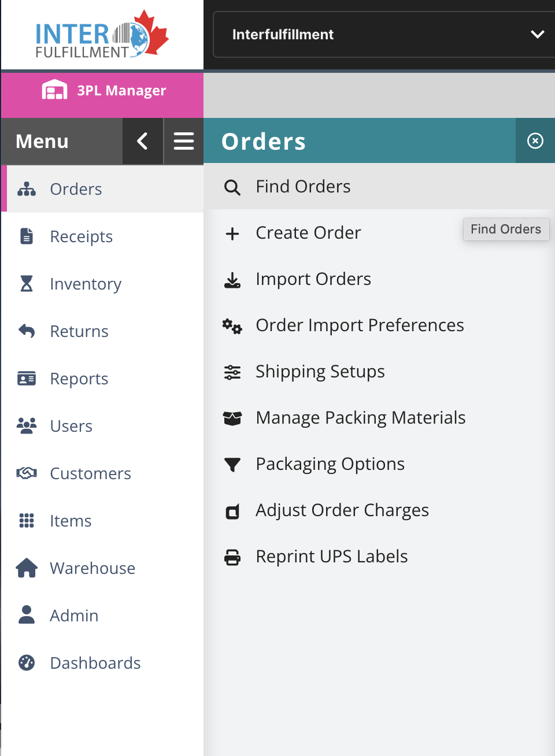Collapse the menu with the left chevron
Image resolution: width=555 pixels, height=756 pixels.
click(x=143, y=141)
